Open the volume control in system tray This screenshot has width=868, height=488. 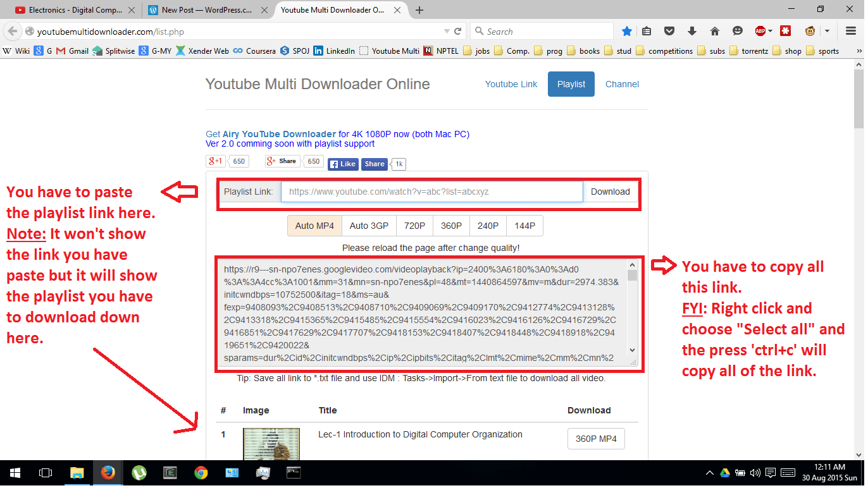click(755, 473)
